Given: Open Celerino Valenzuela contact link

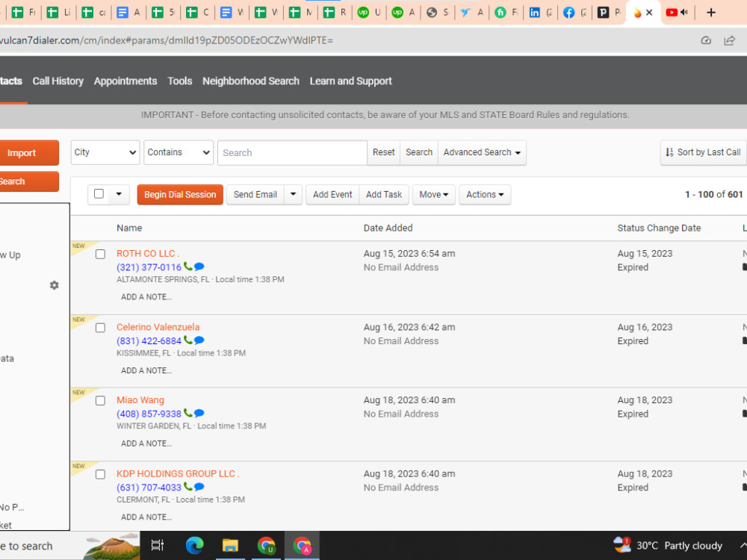Looking at the screenshot, I should coord(158,327).
